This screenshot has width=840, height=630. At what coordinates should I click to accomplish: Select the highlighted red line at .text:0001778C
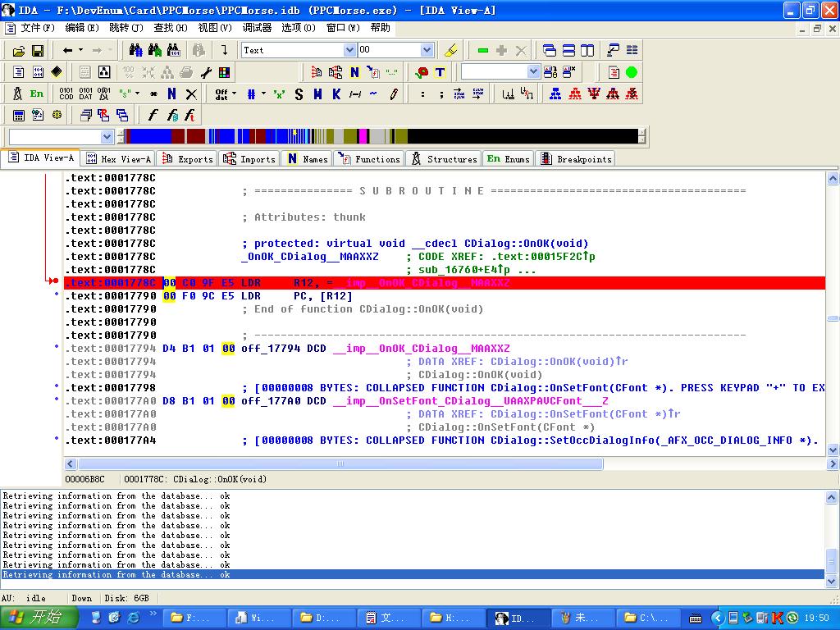pos(444,283)
